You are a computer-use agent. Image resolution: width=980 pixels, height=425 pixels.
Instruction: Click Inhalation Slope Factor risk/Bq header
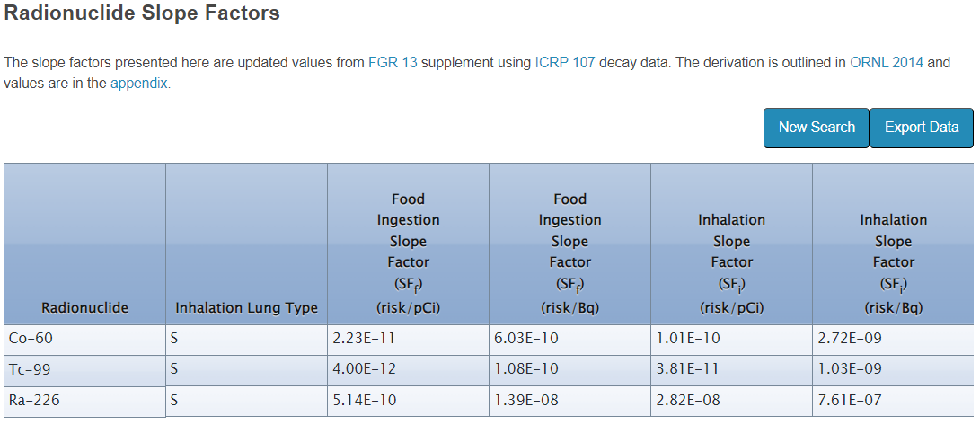pyautogui.click(x=893, y=262)
